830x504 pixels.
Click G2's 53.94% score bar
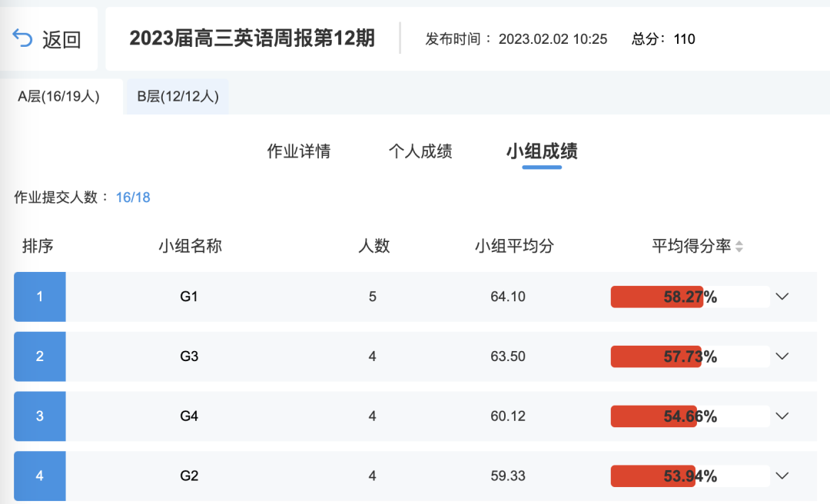click(689, 476)
